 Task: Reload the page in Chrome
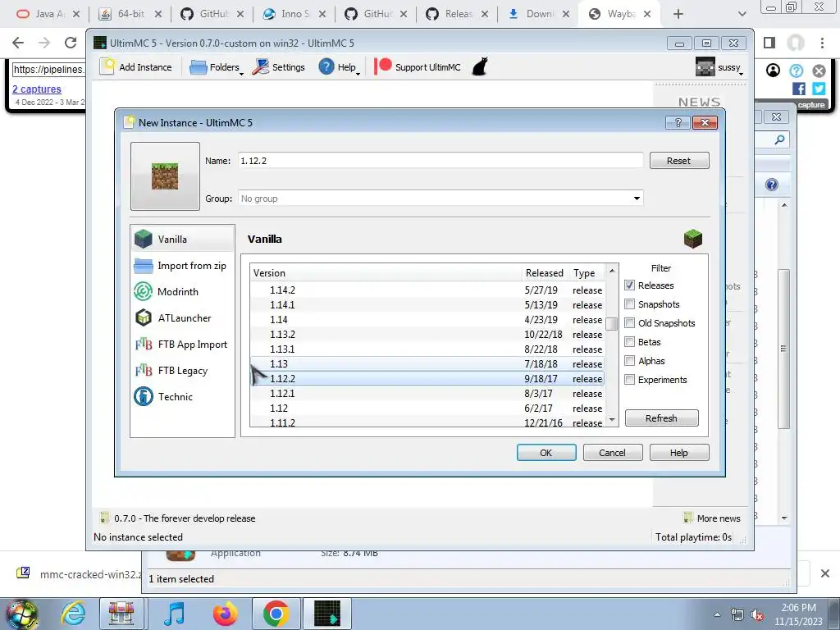[71, 43]
